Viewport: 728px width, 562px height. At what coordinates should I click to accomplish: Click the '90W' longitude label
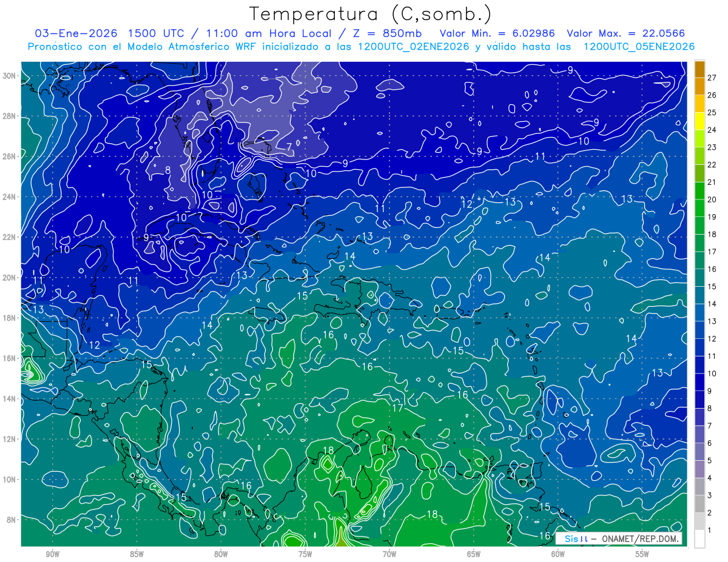click(53, 555)
